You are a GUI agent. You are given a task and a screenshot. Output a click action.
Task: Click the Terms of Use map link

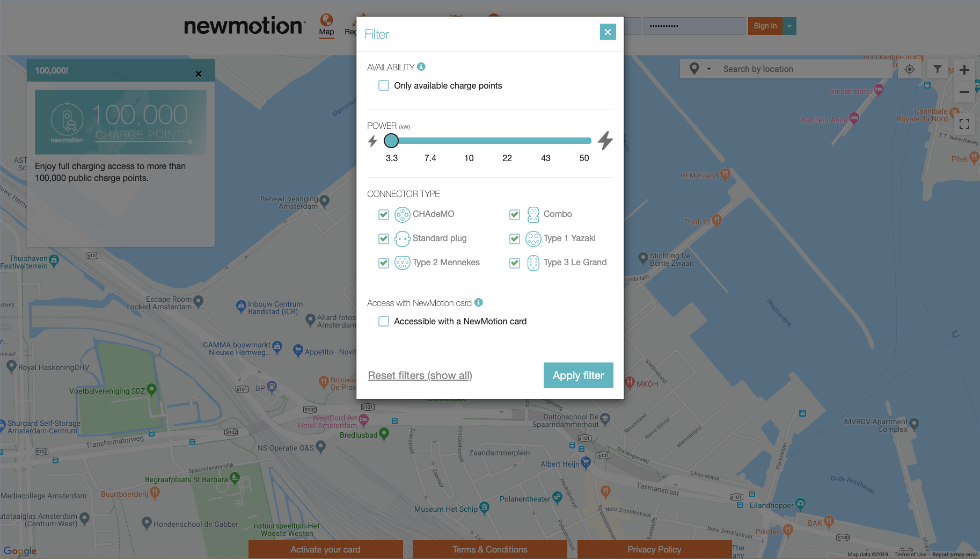click(x=910, y=555)
